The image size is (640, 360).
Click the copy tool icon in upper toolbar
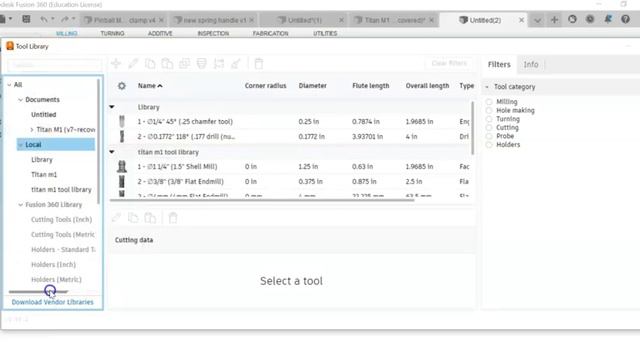coord(150,63)
